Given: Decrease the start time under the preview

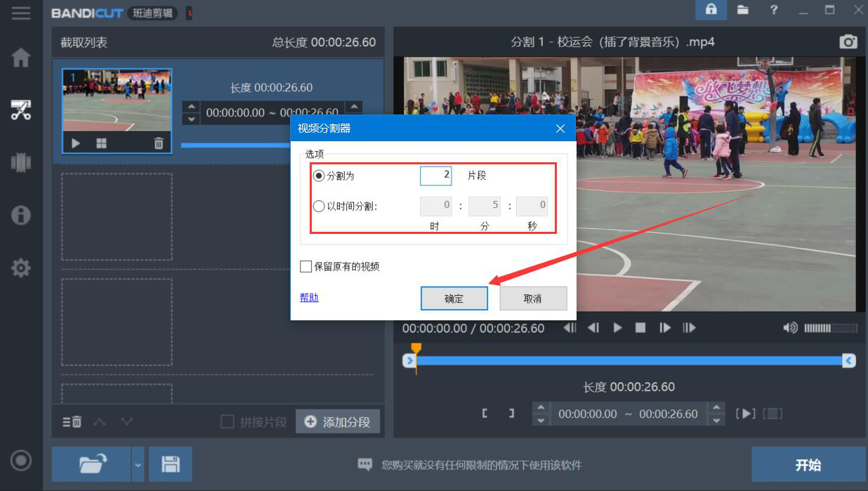Looking at the screenshot, I should point(540,420).
